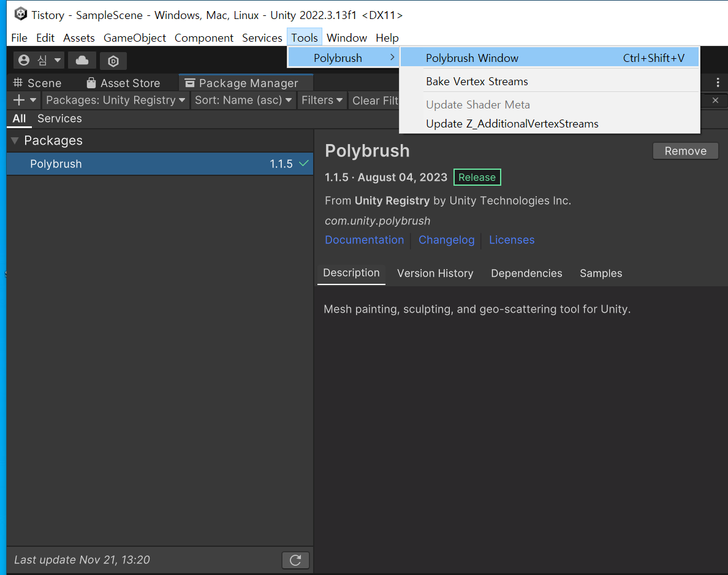Viewport: 728px width, 575px height.
Task: Click the installed checkmark on Polybrush
Action: point(304,164)
